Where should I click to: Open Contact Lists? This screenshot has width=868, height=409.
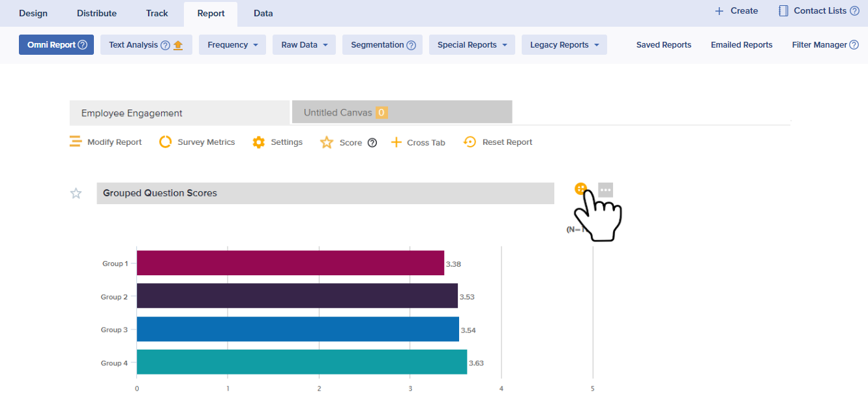pyautogui.click(x=818, y=11)
